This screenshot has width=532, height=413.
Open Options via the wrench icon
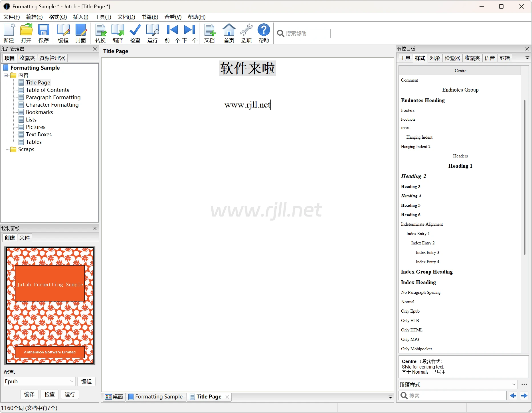pyautogui.click(x=246, y=33)
